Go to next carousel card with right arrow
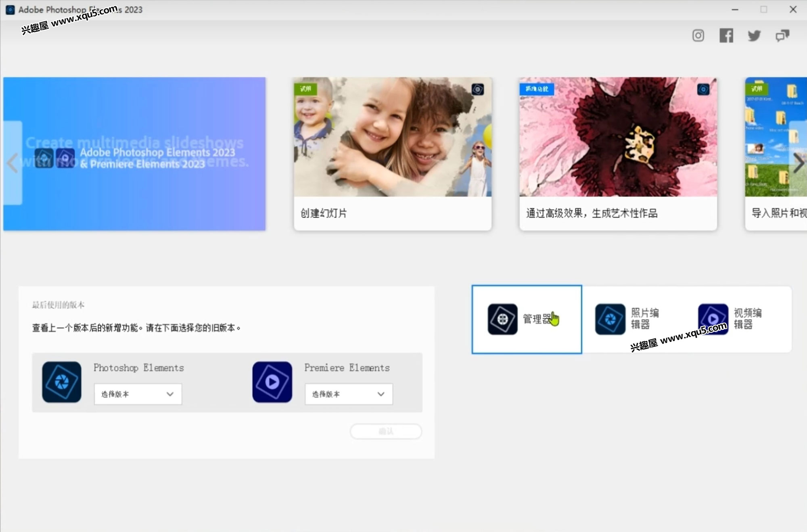This screenshot has width=807, height=532. (799, 163)
